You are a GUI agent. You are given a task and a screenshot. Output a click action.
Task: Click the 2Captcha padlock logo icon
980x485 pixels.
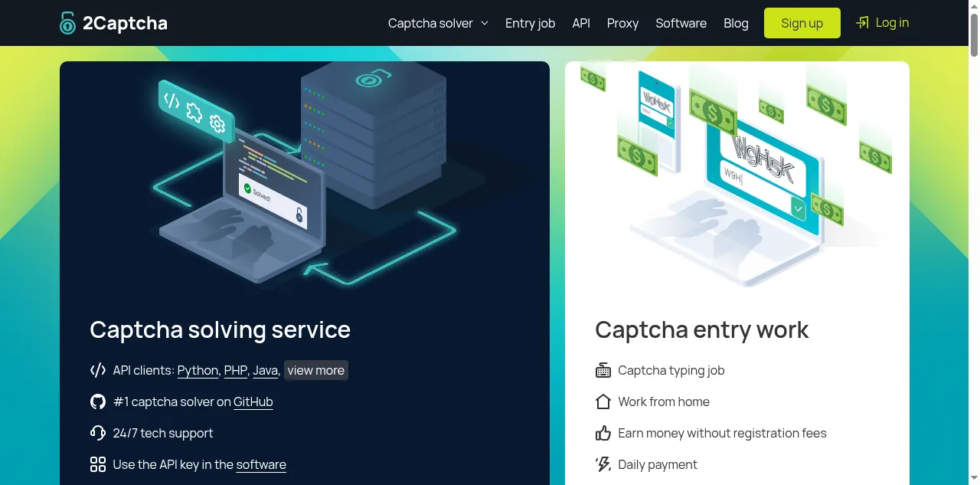pos(68,23)
